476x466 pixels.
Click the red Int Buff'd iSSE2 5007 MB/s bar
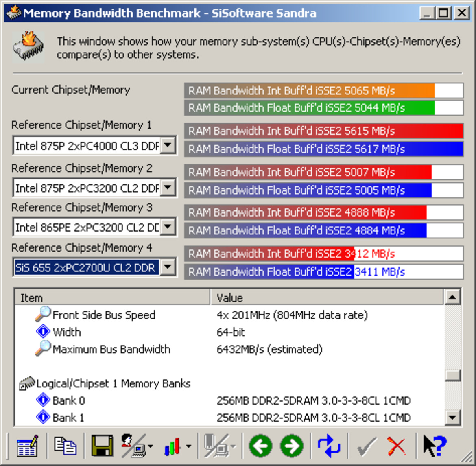[323, 172]
